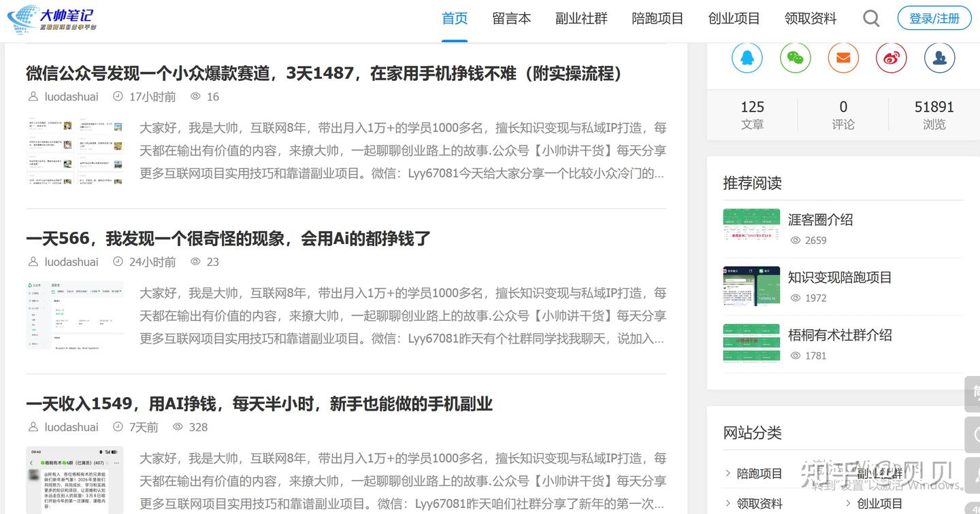Image resolution: width=980 pixels, height=514 pixels.
Task: Click the 登录/注册 button
Action: (x=934, y=18)
